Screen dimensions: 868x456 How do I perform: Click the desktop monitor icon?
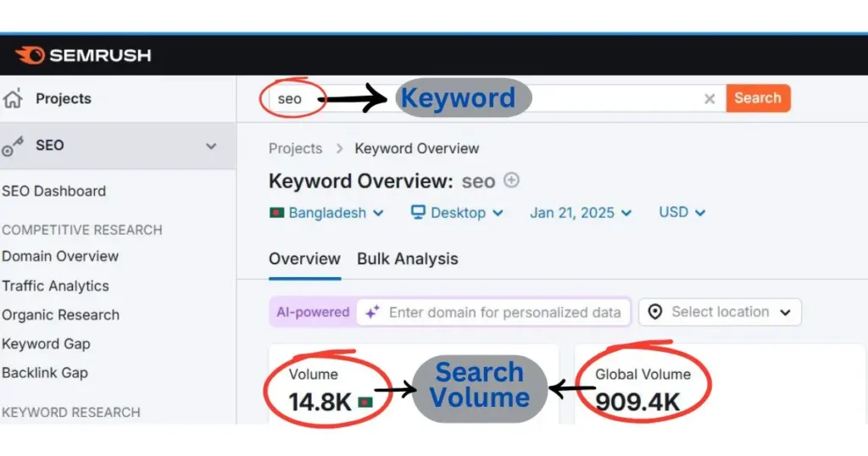coord(418,213)
